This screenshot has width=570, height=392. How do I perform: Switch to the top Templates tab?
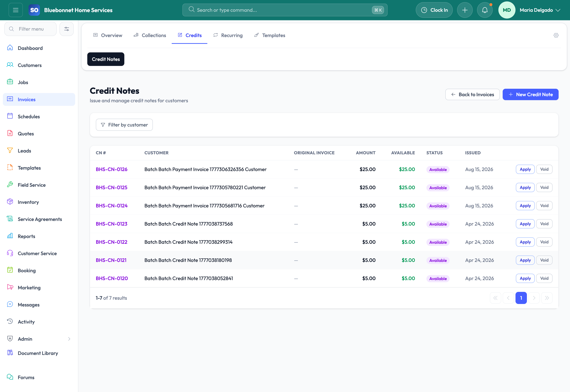[270, 35]
